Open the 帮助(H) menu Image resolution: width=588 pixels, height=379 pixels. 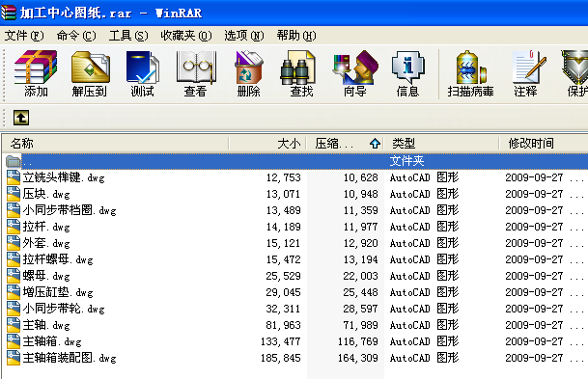pos(296,36)
